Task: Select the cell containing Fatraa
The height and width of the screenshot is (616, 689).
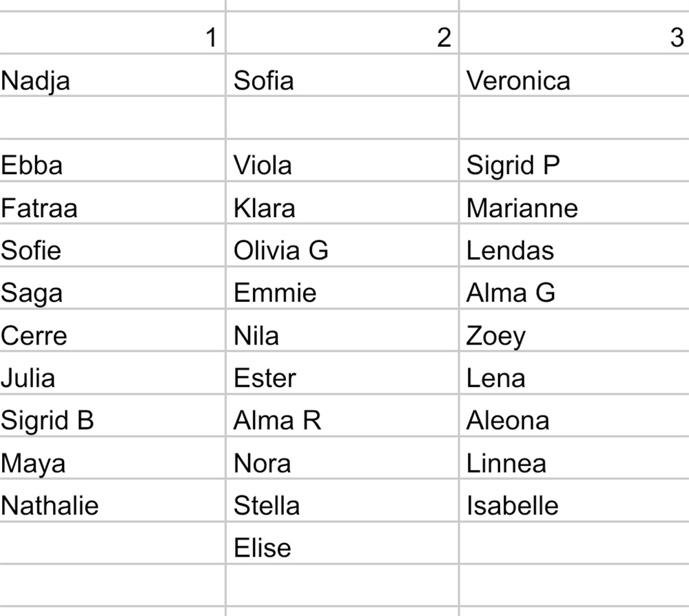Action: click(39, 208)
